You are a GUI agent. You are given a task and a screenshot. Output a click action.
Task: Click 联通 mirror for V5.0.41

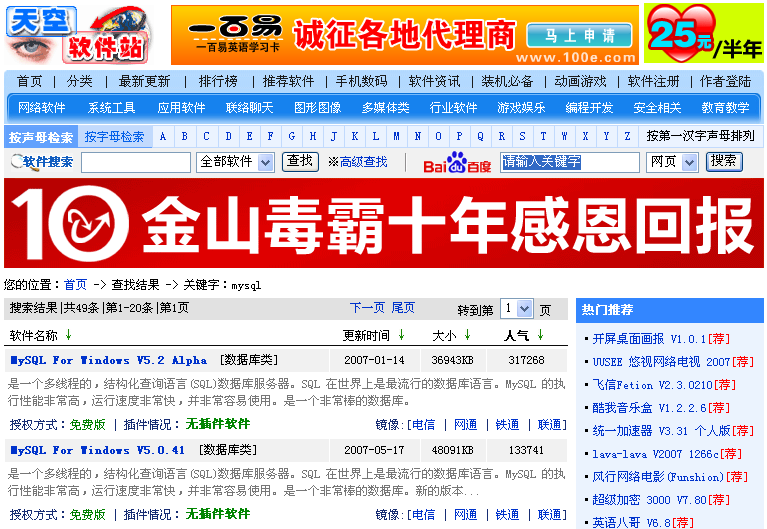(549, 515)
